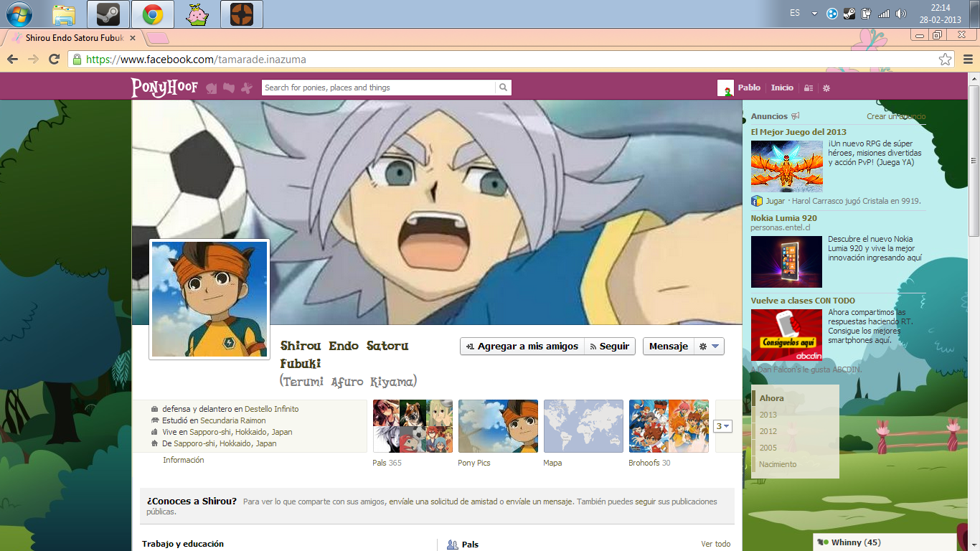Viewport: 980px width, 551px height.
Task: View site security padlock info
Action: click(77, 60)
